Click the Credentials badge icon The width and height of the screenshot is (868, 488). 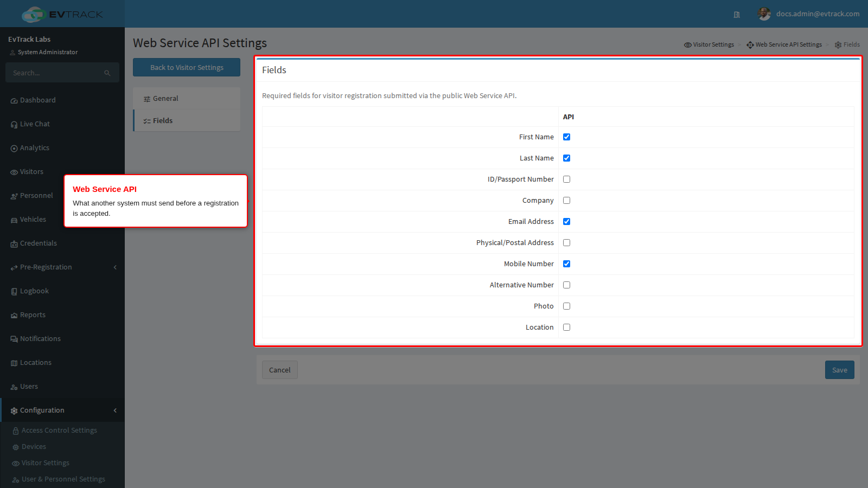[14, 244]
